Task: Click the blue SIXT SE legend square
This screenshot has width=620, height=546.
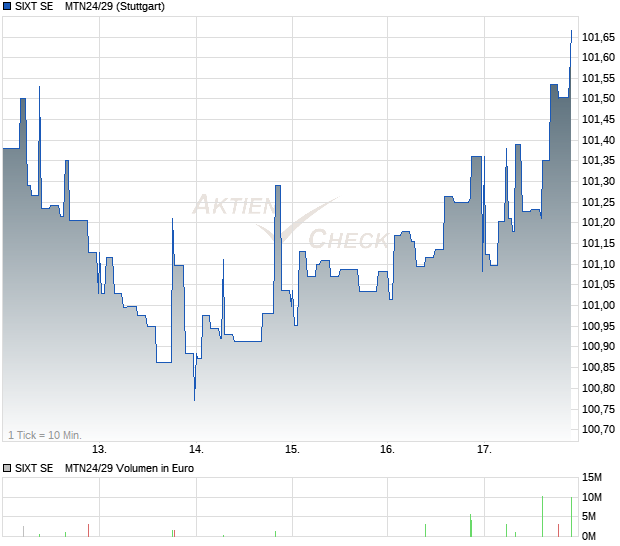Action: pyautogui.click(x=7, y=6)
